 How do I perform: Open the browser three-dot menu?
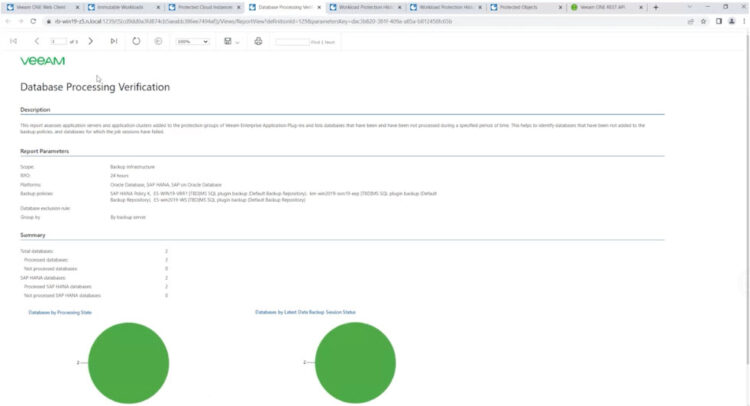(744, 22)
